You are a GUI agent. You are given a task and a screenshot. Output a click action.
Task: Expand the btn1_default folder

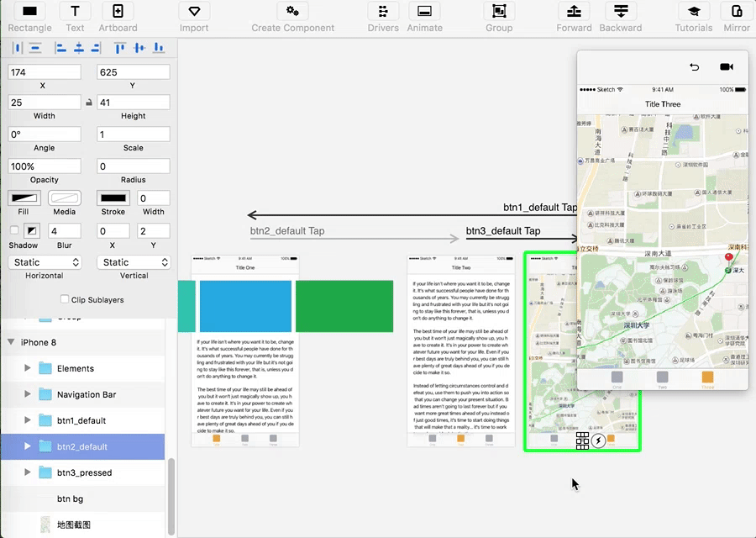tap(28, 420)
